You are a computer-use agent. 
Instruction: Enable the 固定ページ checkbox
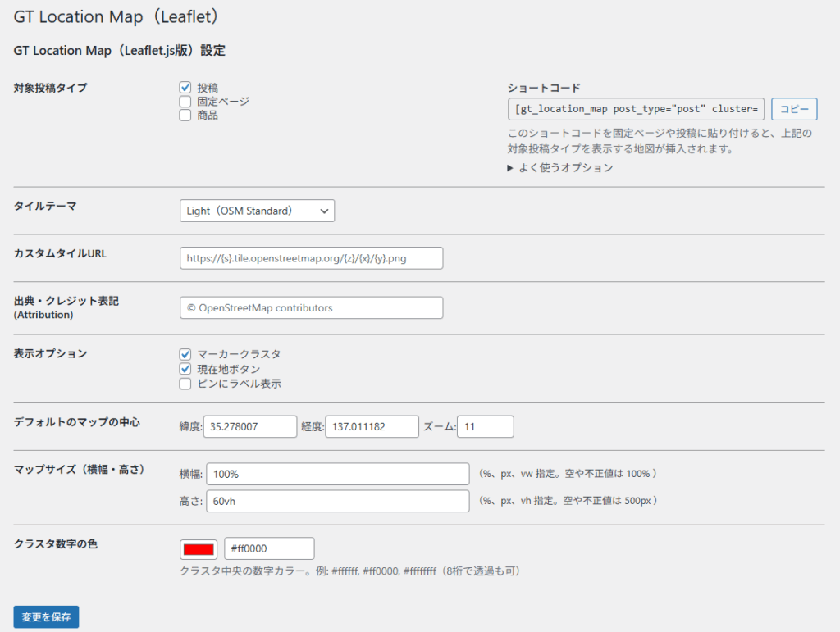(185, 102)
